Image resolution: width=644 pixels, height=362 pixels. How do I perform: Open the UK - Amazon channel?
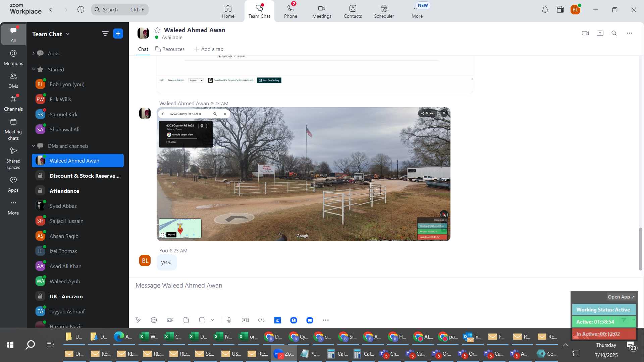pyautogui.click(x=78, y=296)
